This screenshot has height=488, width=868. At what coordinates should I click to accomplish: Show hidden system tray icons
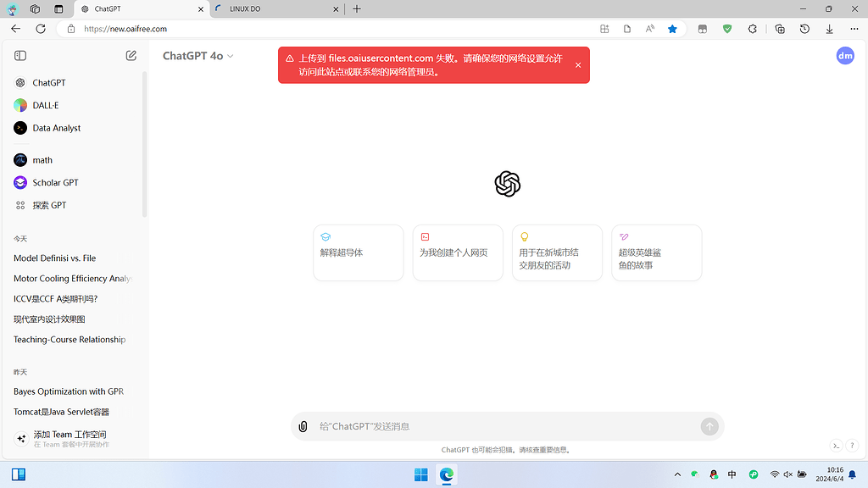677,474
